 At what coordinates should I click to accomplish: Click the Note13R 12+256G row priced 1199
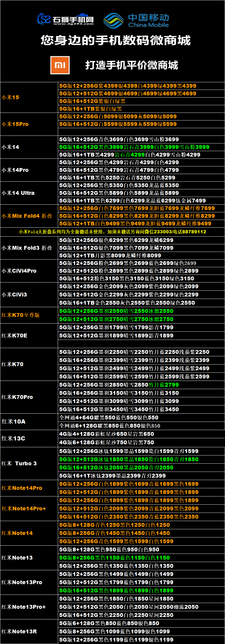coord(141,640)
